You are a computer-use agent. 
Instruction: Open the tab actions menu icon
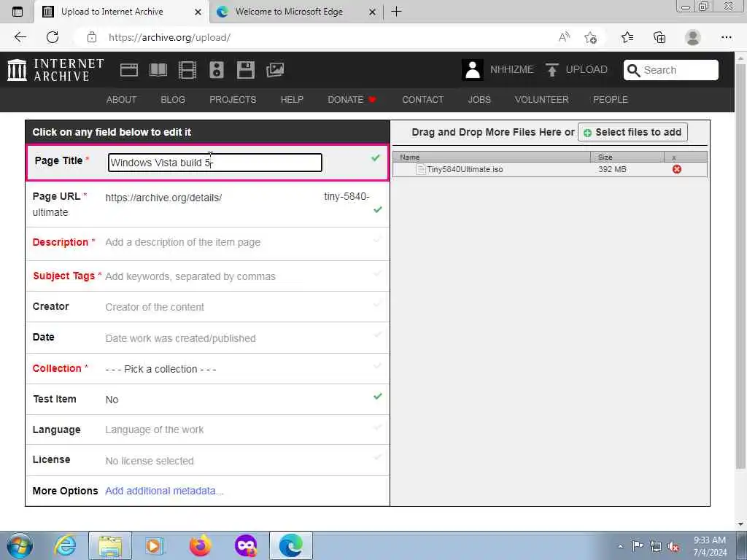[x=18, y=12]
